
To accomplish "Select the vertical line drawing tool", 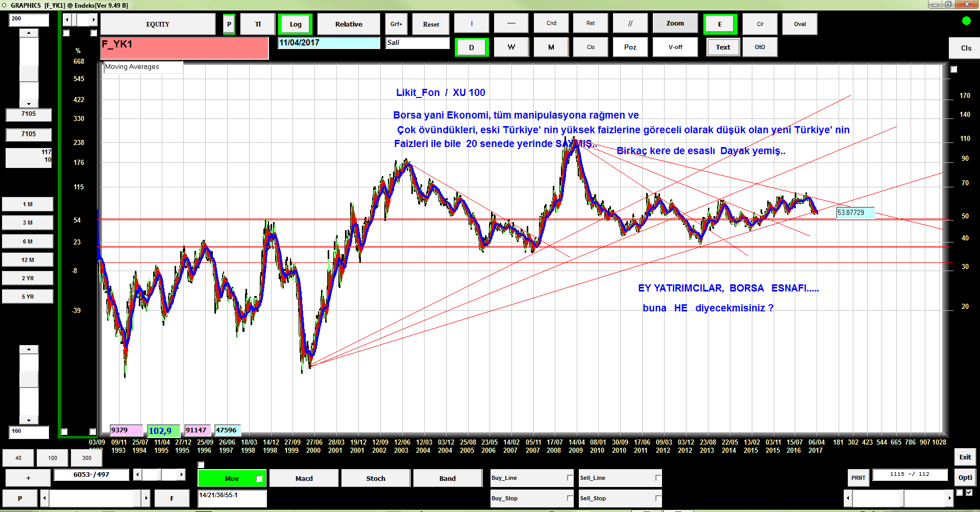I will pyautogui.click(x=472, y=23).
